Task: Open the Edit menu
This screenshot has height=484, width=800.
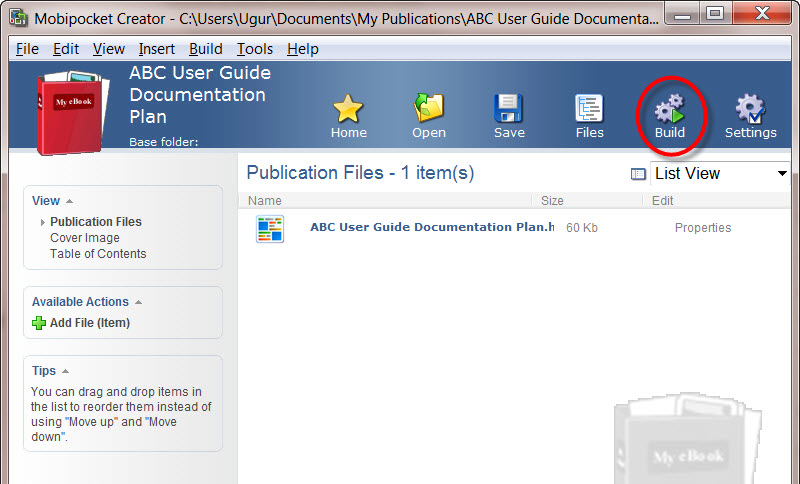Action: (x=66, y=49)
